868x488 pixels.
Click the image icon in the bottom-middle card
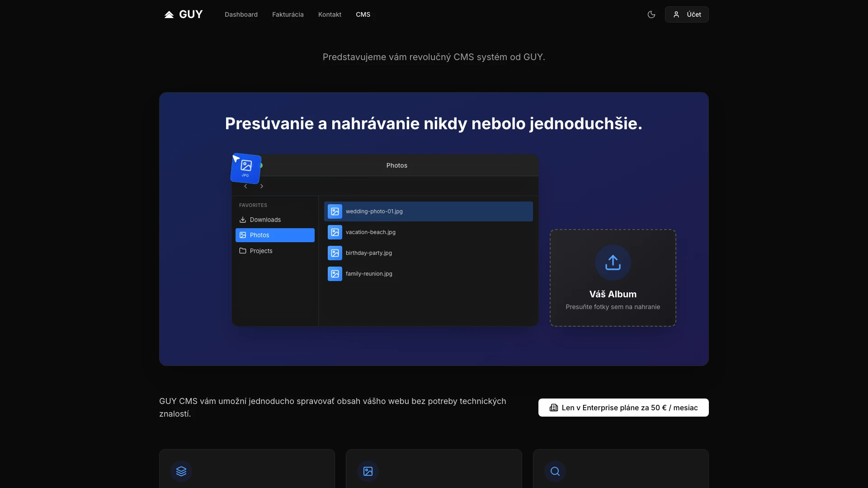pyautogui.click(x=368, y=471)
